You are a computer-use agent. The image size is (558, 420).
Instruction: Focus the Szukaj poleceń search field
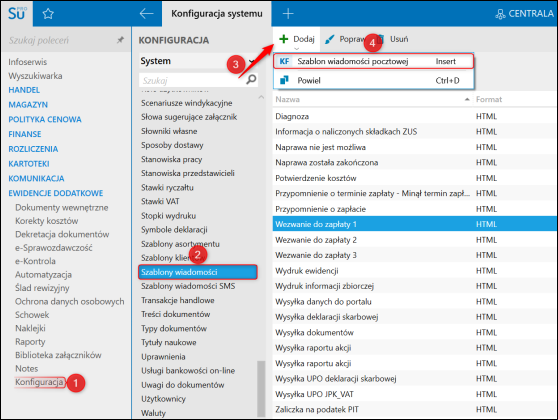(60, 40)
